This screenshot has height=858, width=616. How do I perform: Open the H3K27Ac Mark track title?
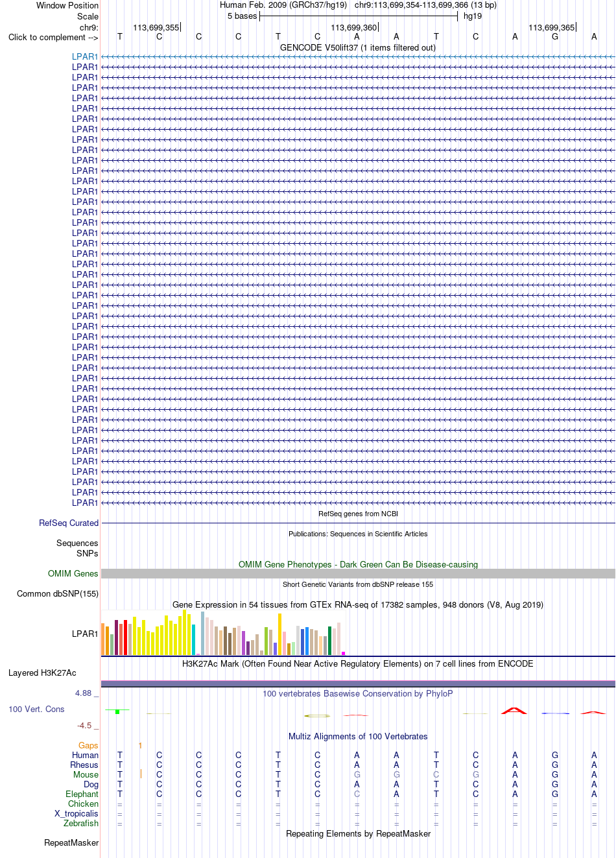[358, 663]
